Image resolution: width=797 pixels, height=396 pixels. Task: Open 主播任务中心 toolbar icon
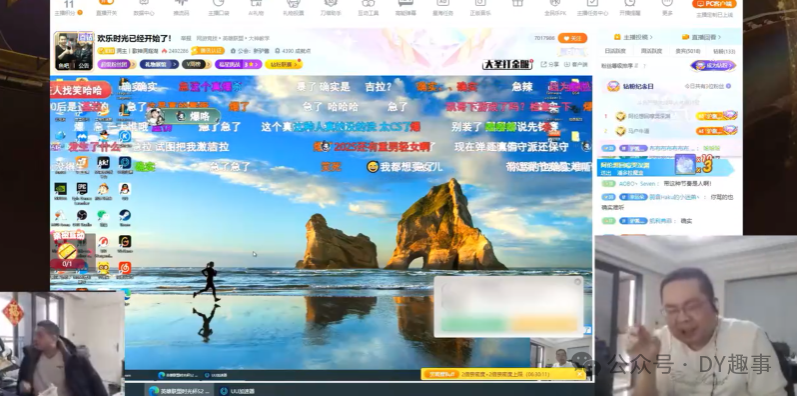coord(592,8)
